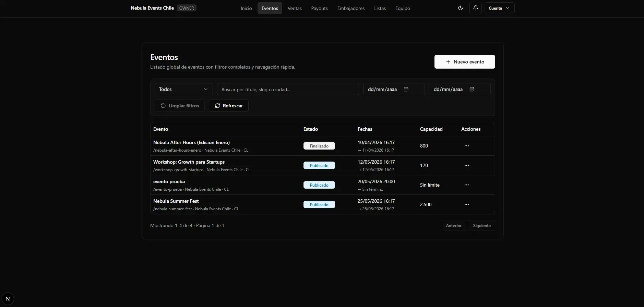
Task: Open the Nebula Summer Fest event
Action: pos(176,201)
